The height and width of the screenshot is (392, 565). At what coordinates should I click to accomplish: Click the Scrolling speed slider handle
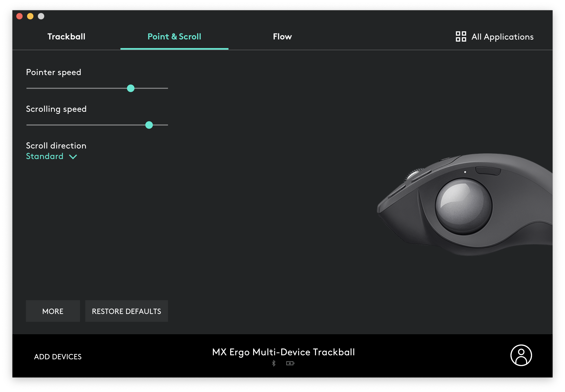pos(149,125)
